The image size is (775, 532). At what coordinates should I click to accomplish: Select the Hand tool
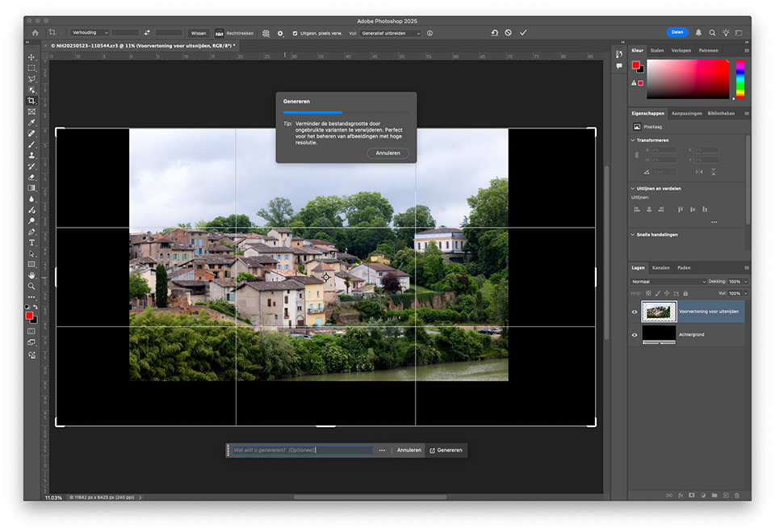(x=31, y=275)
